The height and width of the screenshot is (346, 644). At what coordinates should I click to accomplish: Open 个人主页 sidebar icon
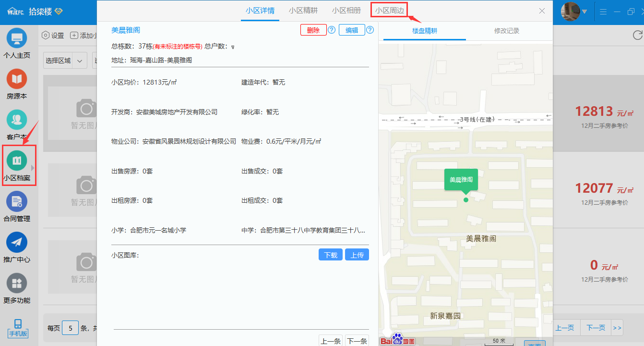click(17, 38)
